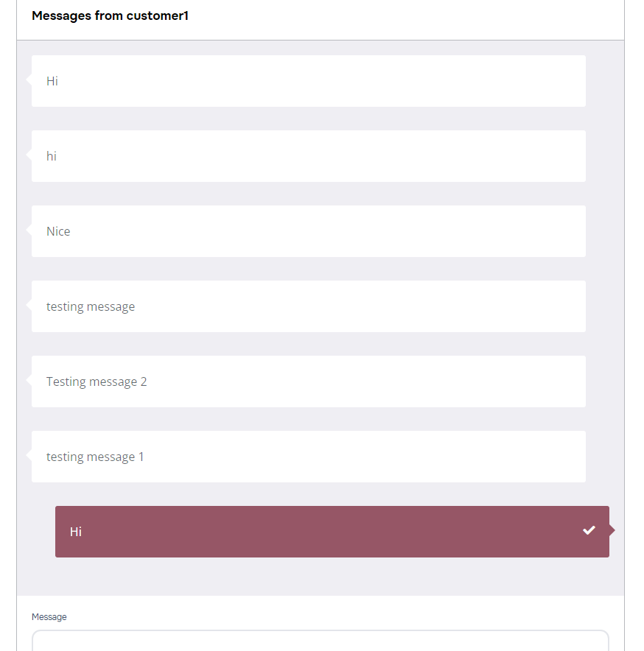
Task: Click the Message field label
Action: tap(49, 617)
